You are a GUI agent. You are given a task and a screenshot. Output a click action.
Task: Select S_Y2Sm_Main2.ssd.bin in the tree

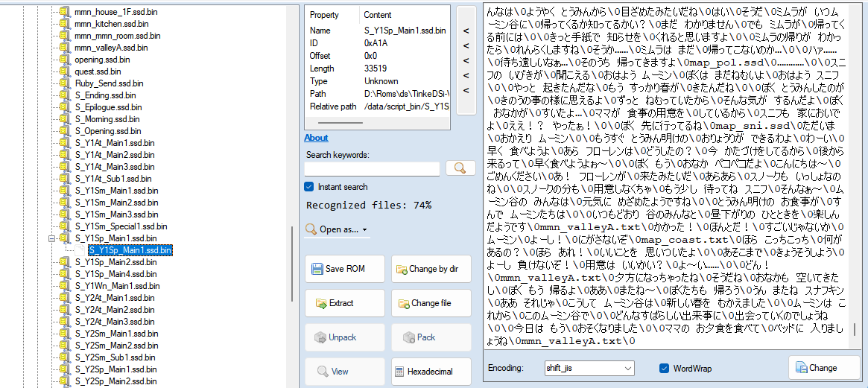point(115,346)
